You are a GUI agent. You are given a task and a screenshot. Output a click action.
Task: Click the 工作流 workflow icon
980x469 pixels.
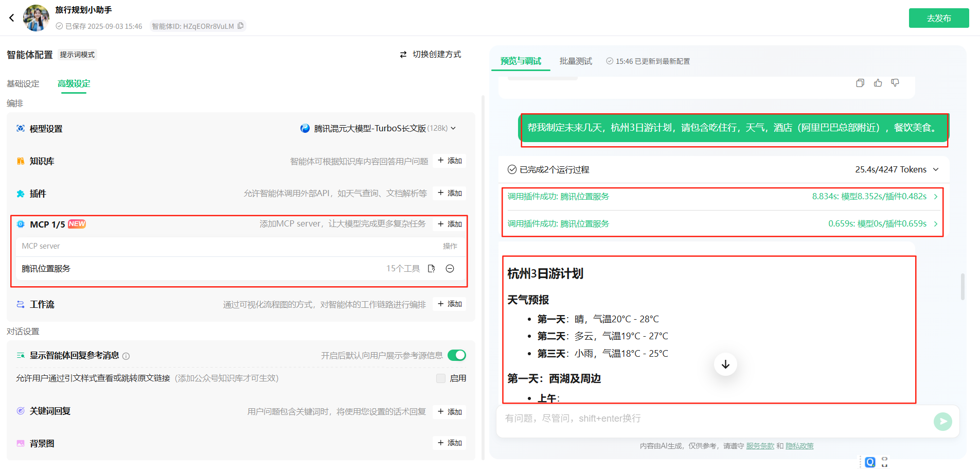21,304
